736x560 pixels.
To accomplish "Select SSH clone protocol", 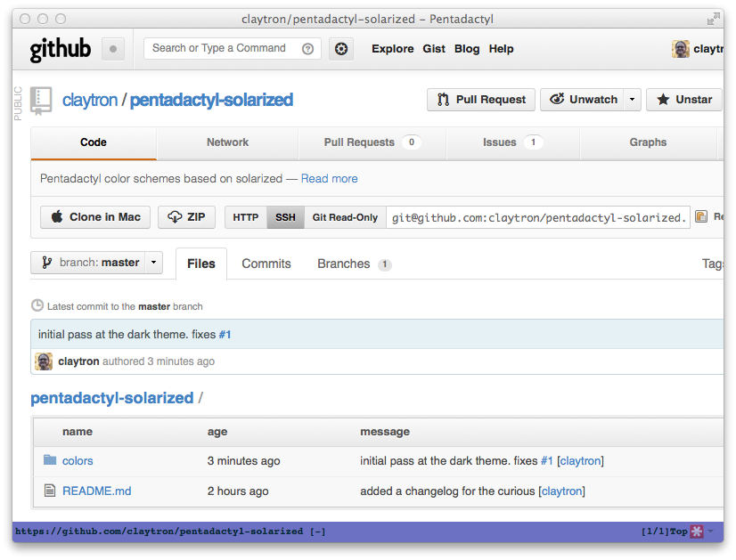I will [285, 217].
